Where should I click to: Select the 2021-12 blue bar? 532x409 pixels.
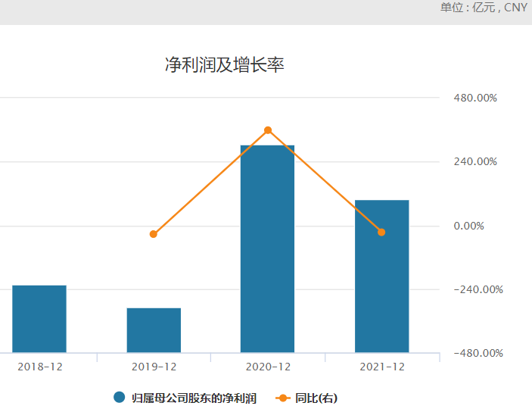point(381,276)
